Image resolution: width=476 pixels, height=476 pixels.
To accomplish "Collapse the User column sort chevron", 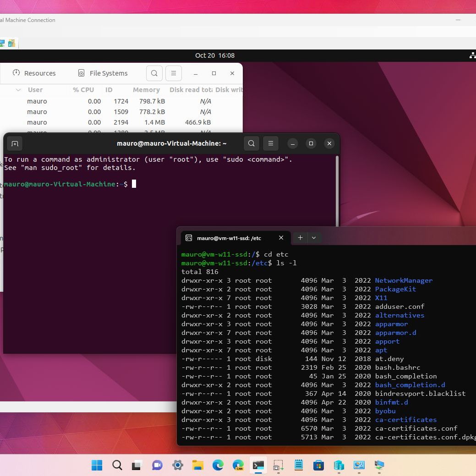I will pyautogui.click(x=18, y=90).
